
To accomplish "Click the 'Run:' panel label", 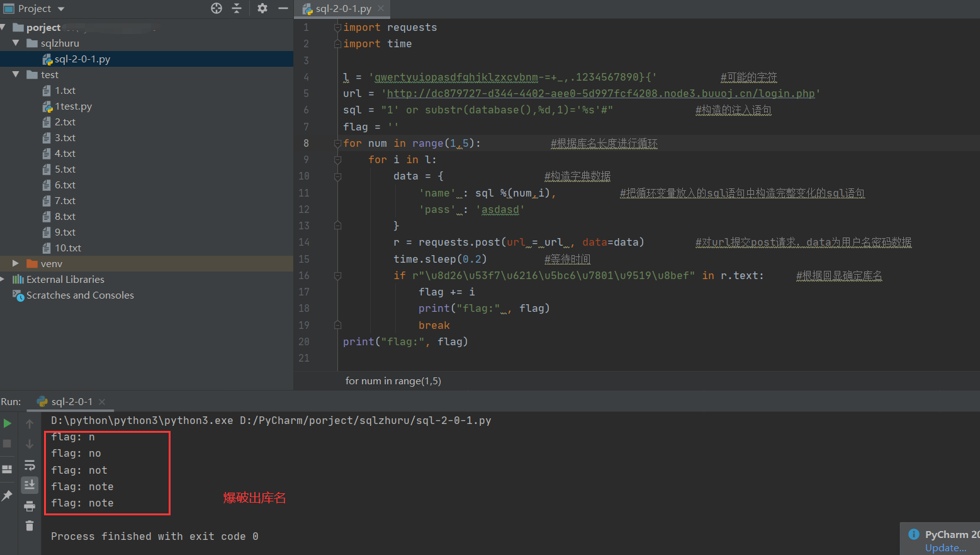I will coord(11,402).
